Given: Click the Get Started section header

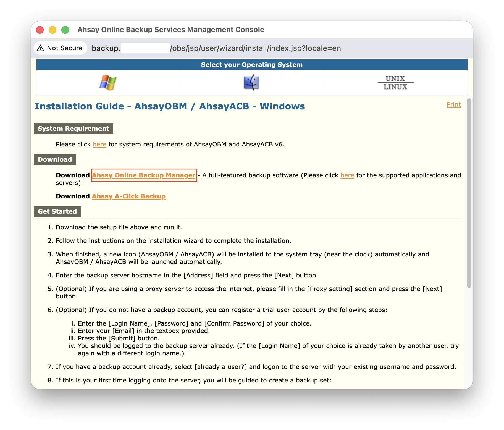Looking at the screenshot, I should (x=57, y=211).
